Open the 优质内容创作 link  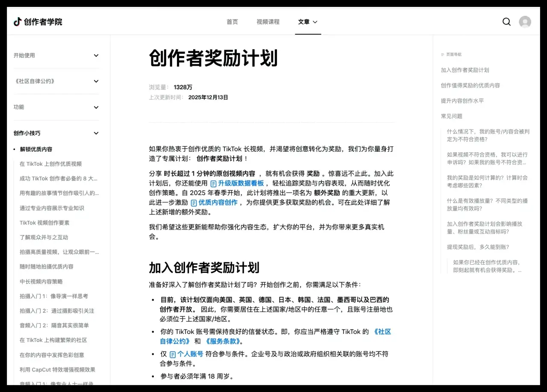pyautogui.click(x=218, y=203)
